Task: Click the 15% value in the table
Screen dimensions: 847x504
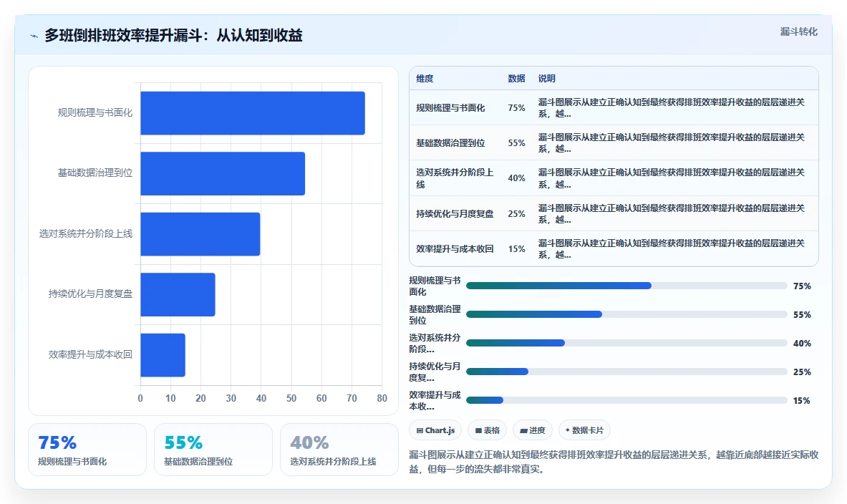Action: pyautogui.click(x=516, y=249)
